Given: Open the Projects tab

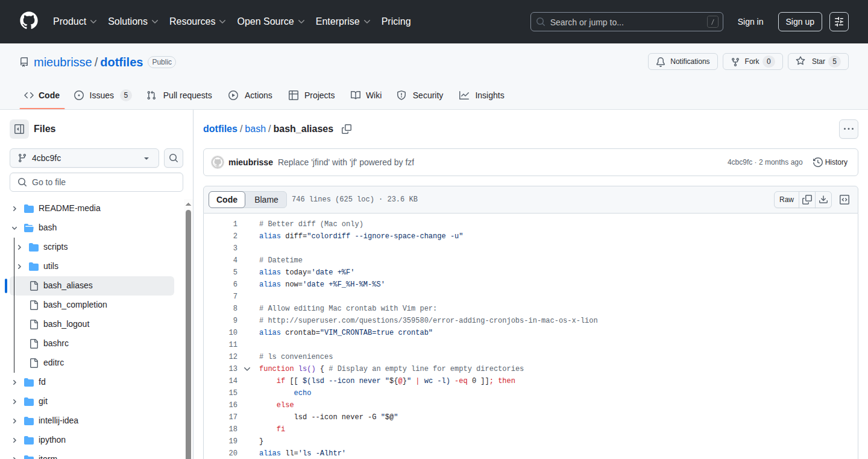Looking at the screenshot, I should (312, 95).
